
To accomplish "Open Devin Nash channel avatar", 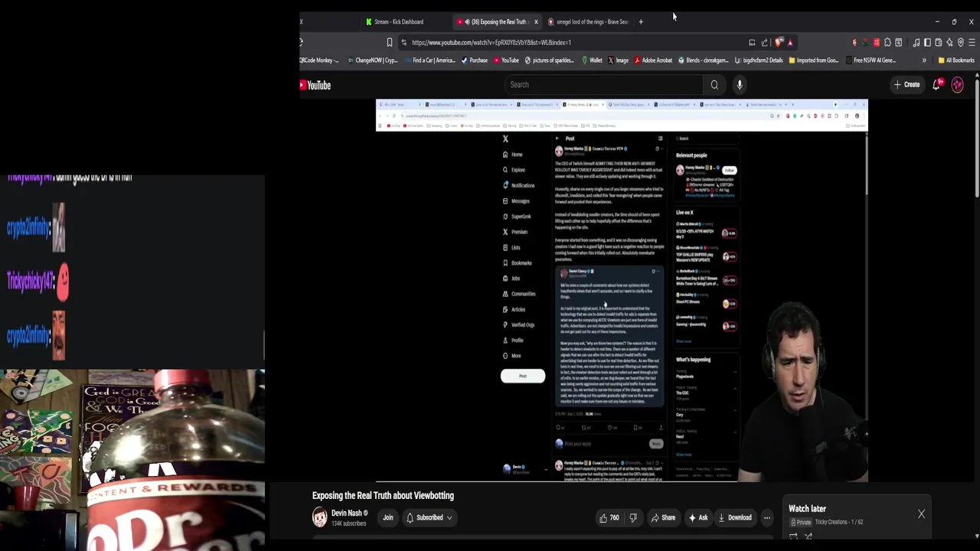I will point(319,517).
